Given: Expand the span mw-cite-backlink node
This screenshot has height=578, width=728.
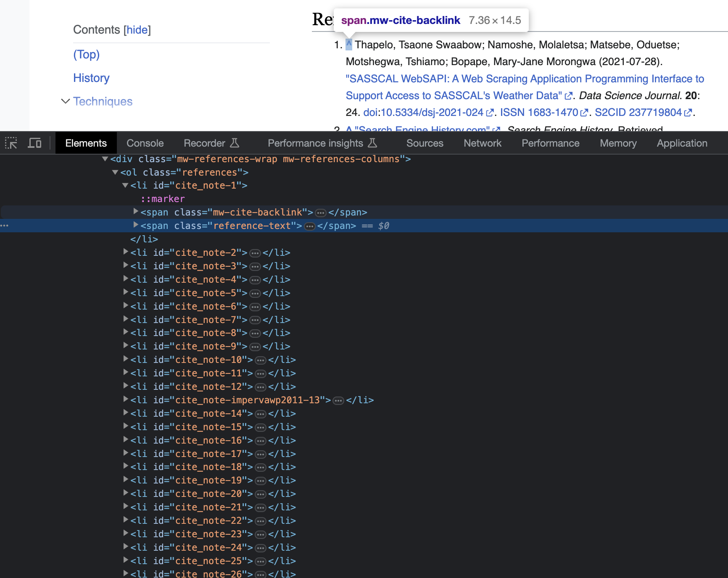Looking at the screenshot, I should [x=136, y=211].
